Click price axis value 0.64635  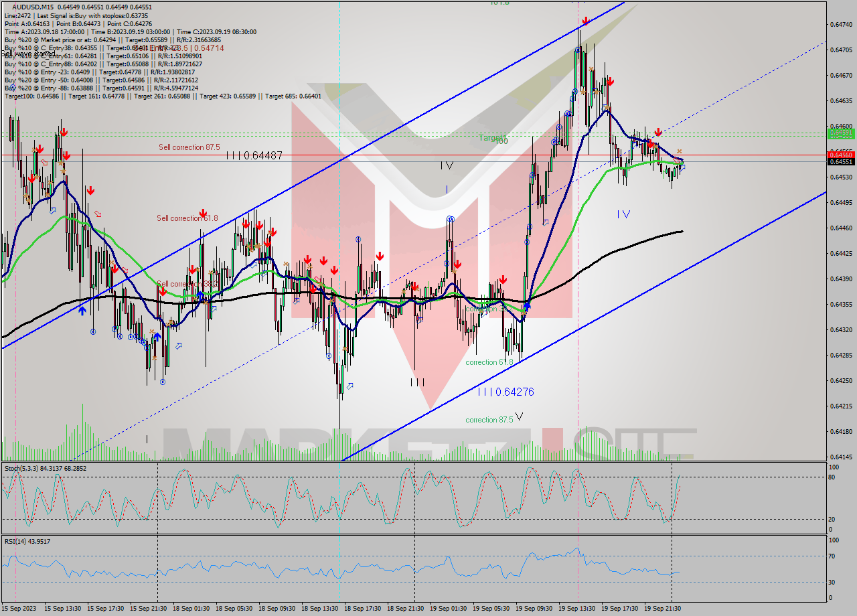pos(841,101)
